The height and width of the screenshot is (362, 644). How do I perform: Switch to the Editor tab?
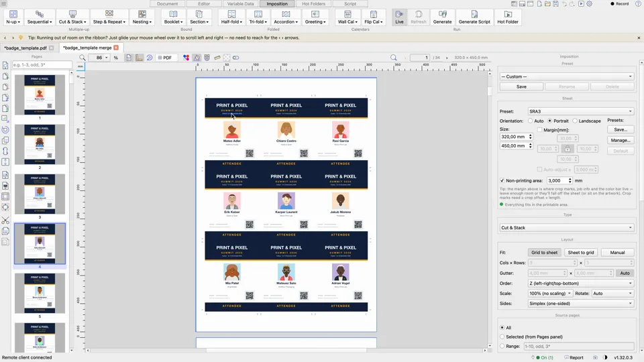pos(204,4)
